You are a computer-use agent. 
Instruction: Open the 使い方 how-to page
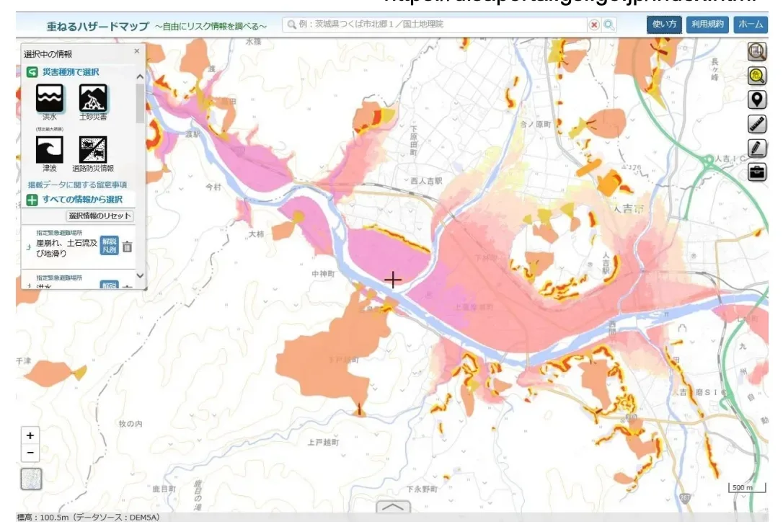point(664,25)
